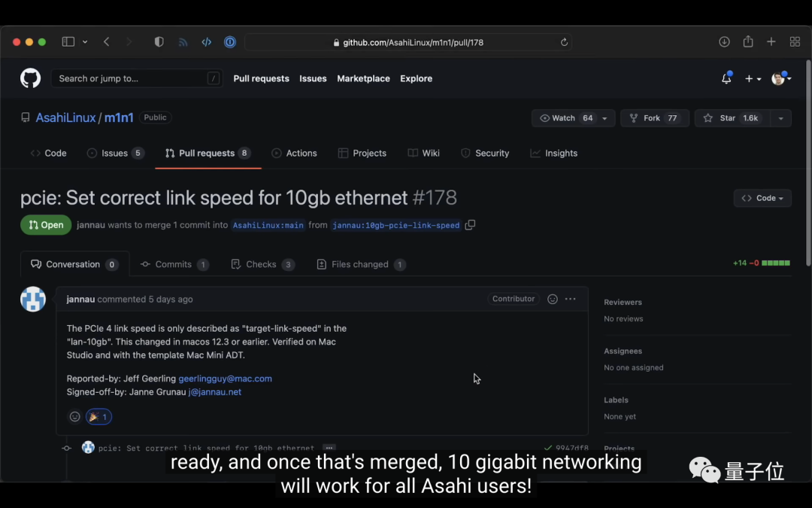Reload the page in address bar

(x=565, y=42)
